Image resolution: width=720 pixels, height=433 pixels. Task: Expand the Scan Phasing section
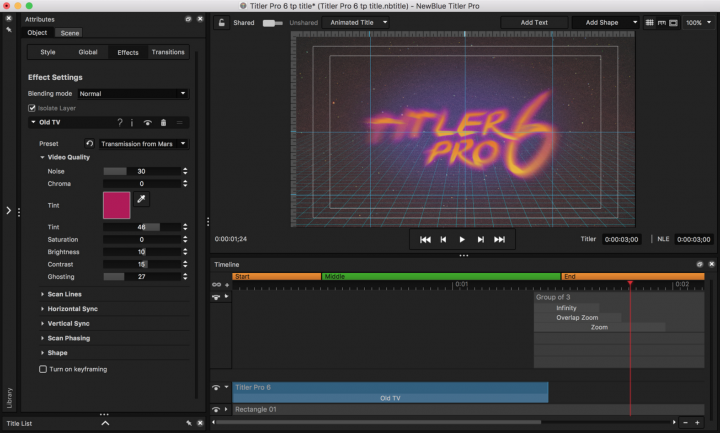click(x=42, y=338)
